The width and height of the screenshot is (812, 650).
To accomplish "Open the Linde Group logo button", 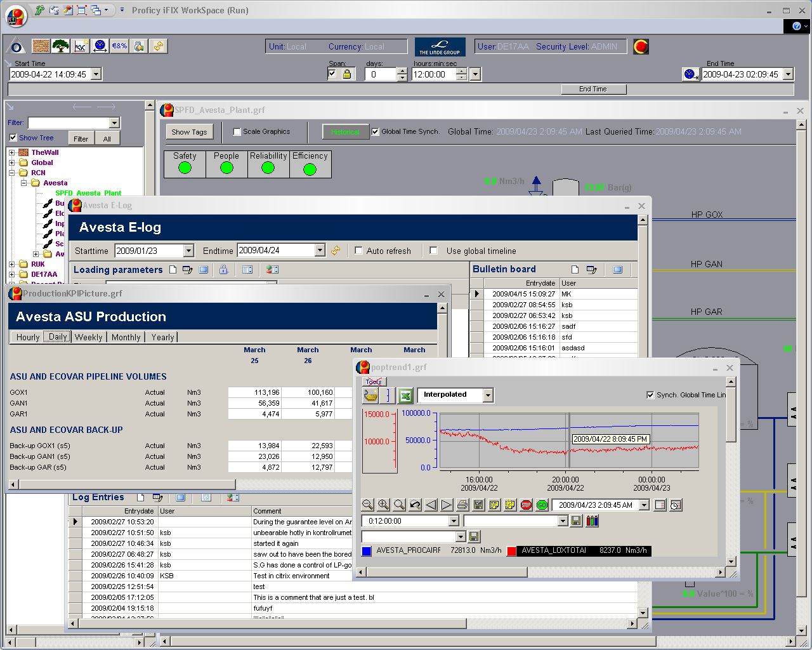I will tap(440, 47).
